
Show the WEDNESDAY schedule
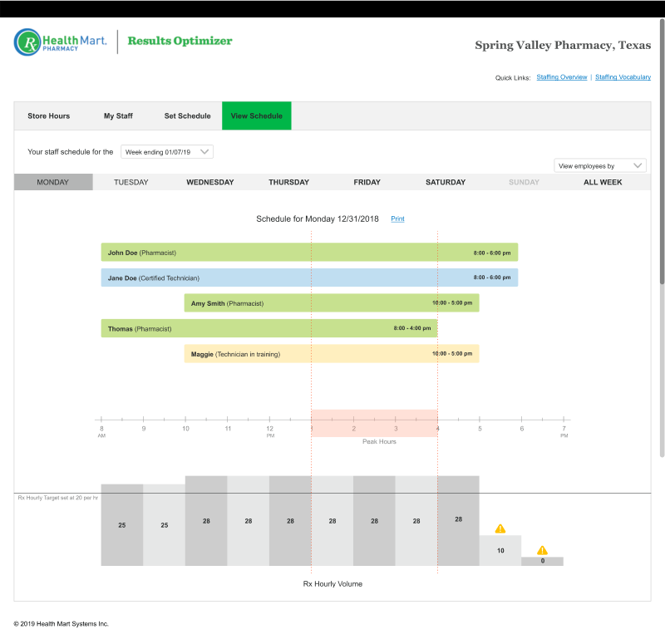coord(210,182)
